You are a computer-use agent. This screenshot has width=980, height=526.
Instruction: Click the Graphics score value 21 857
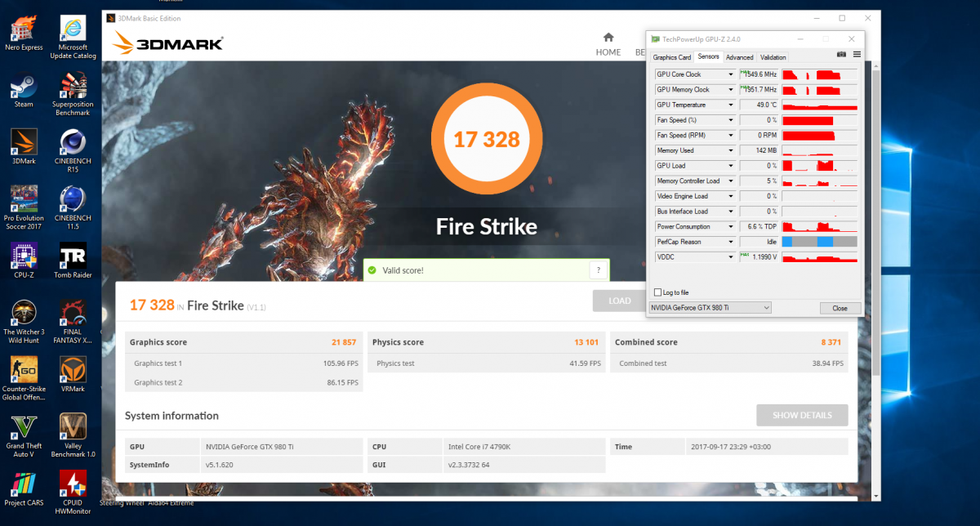click(343, 342)
